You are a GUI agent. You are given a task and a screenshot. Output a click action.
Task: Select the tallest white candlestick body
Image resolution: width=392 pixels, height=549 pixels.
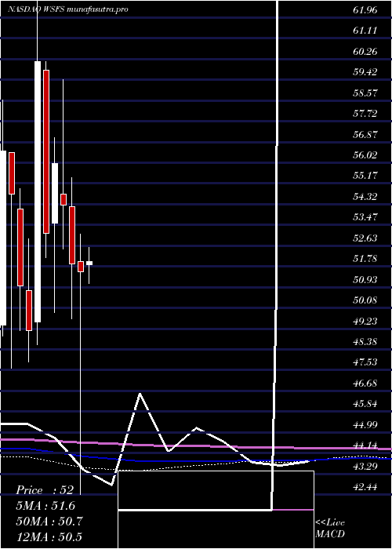[38, 191]
